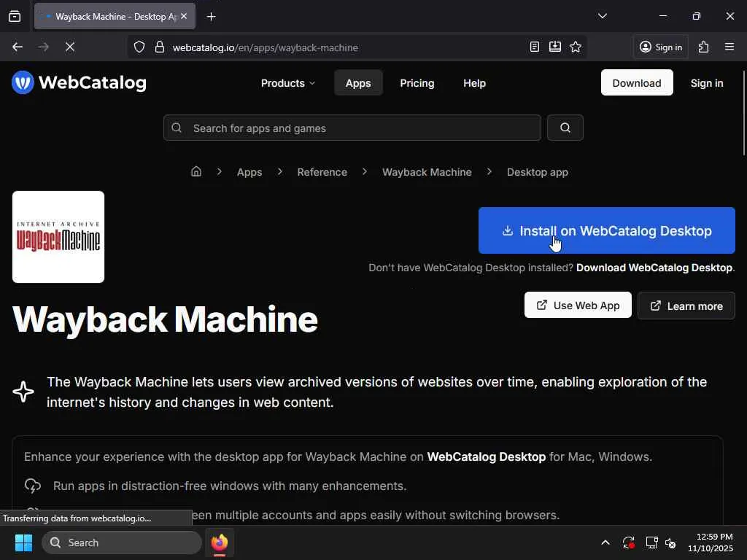Open a new browser tab
Image resolution: width=747 pixels, height=560 pixels.
[211, 17]
